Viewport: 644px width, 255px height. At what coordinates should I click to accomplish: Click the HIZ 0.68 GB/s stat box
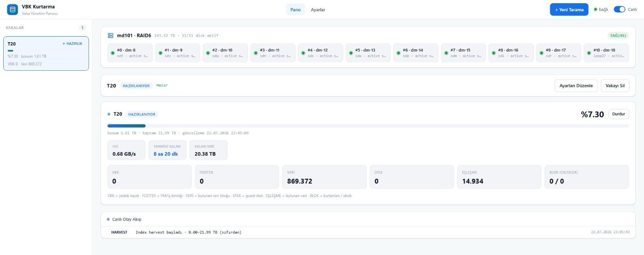coord(126,150)
